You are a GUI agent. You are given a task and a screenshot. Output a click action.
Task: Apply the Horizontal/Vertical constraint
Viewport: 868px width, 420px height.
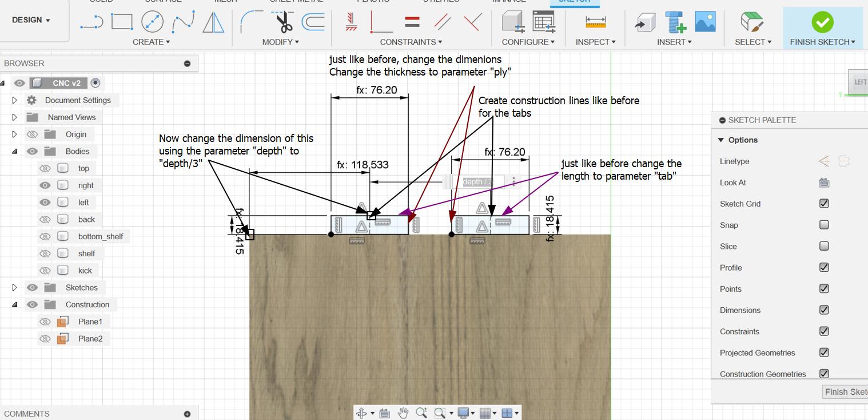pos(351,22)
